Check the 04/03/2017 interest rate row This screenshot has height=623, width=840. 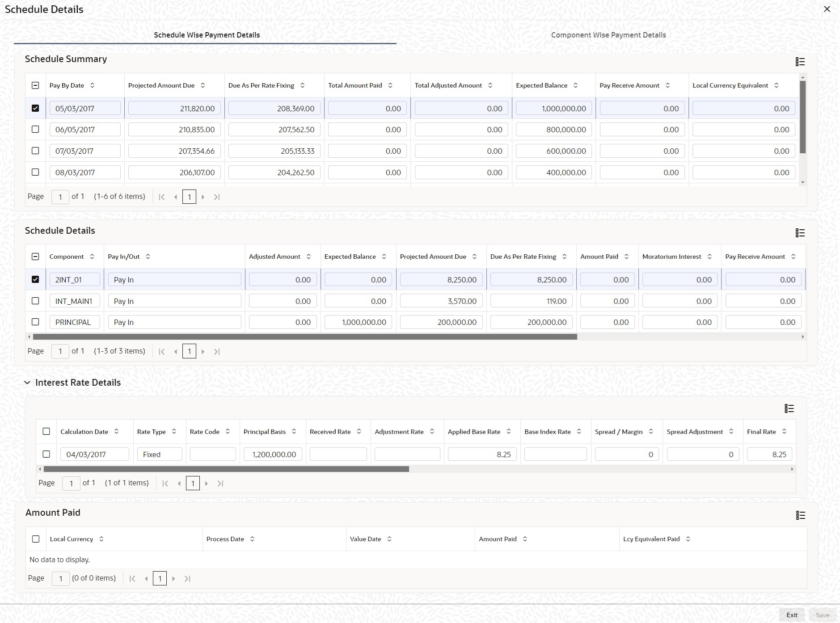46,454
